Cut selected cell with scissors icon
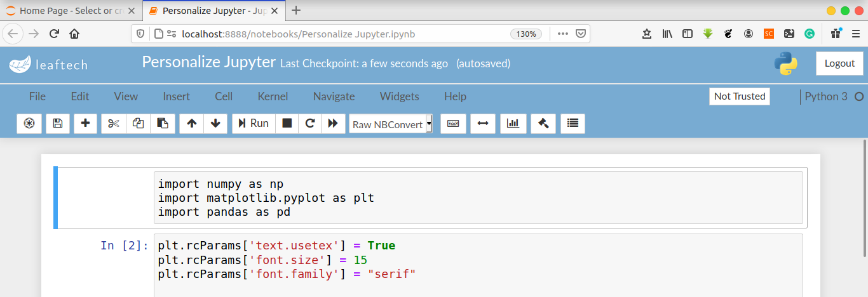The image size is (868, 297). [x=114, y=124]
